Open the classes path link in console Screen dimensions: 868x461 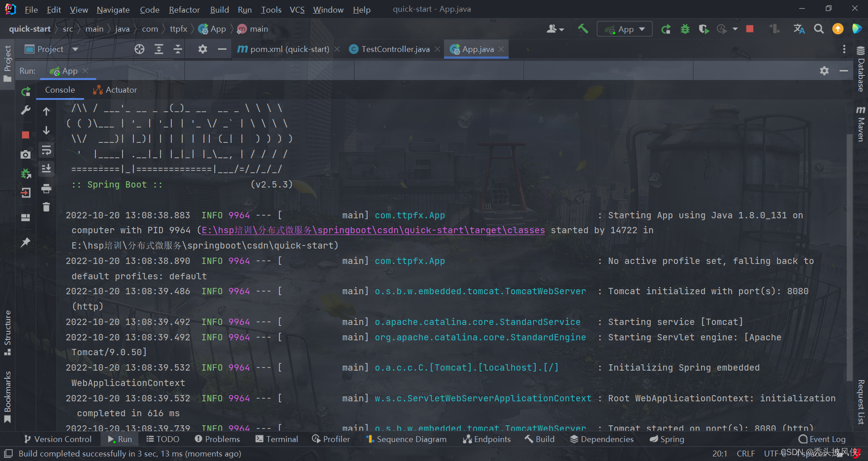point(373,230)
